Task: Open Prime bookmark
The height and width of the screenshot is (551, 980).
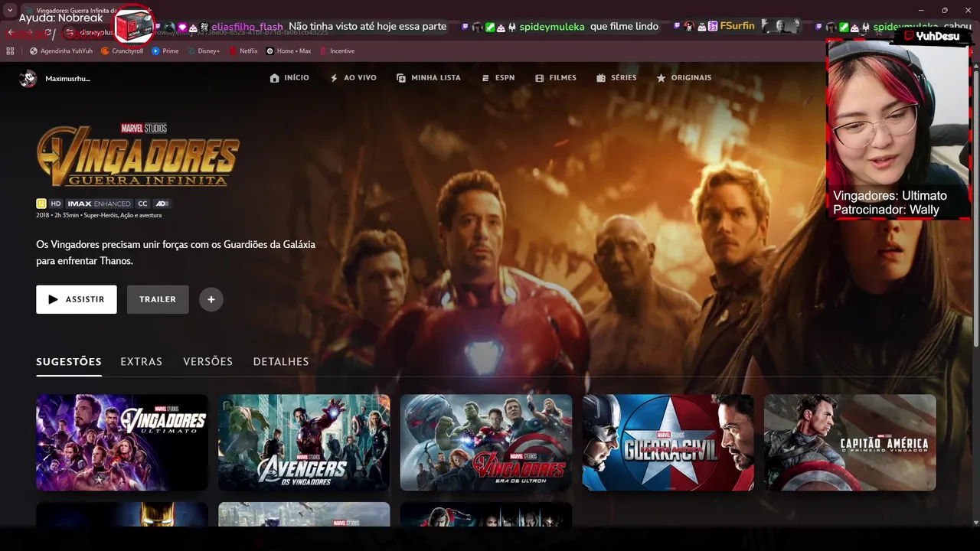Action: pos(165,51)
